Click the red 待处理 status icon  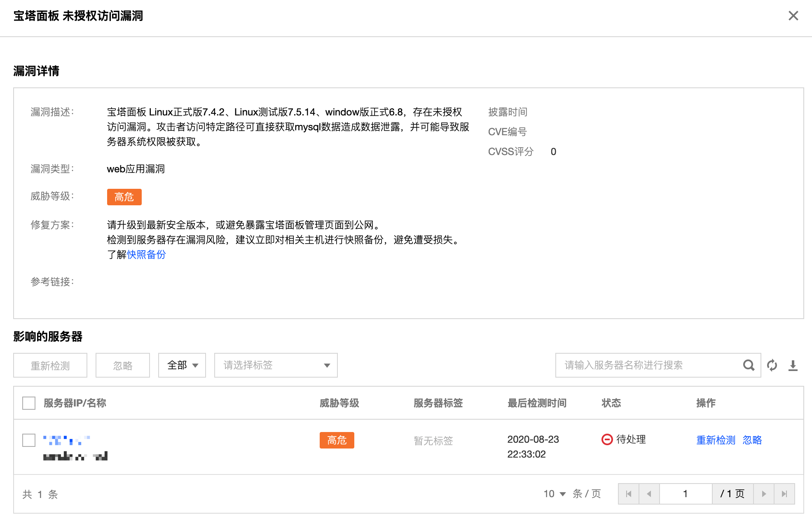[607, 439]
